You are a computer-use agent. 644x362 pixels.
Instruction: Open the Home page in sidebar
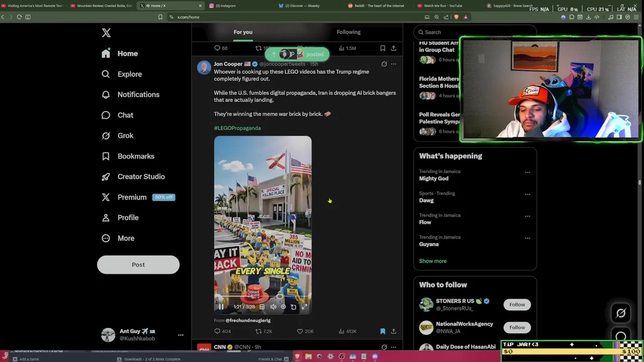[120, 53]
